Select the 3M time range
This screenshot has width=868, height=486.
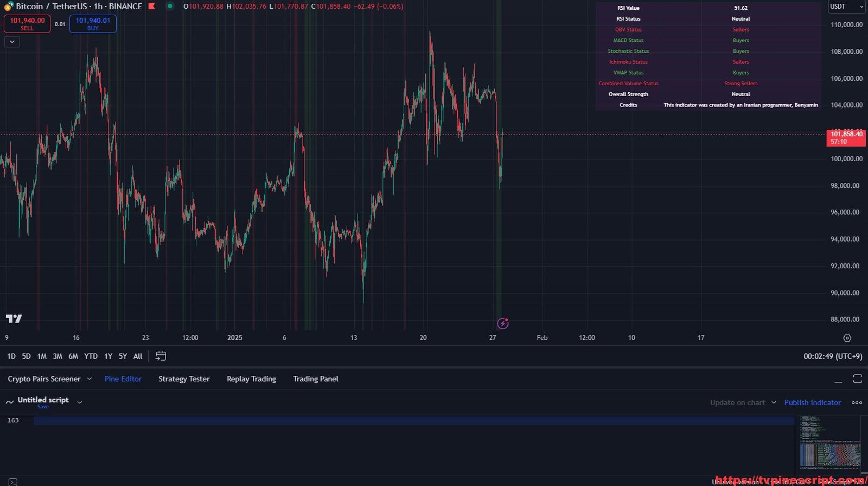(58, 356)
